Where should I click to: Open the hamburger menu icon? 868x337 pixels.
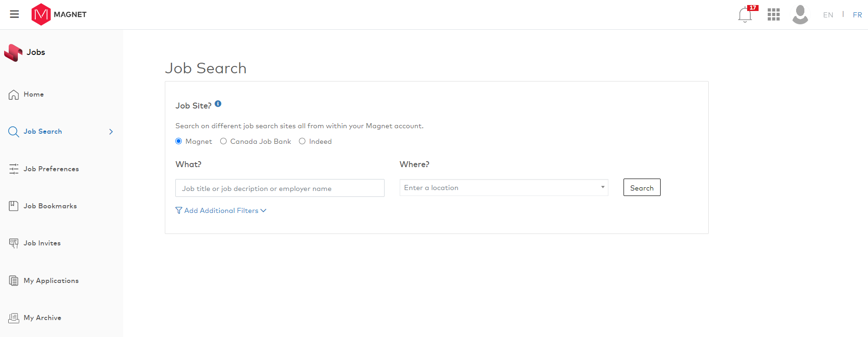[x=14, y=14]
